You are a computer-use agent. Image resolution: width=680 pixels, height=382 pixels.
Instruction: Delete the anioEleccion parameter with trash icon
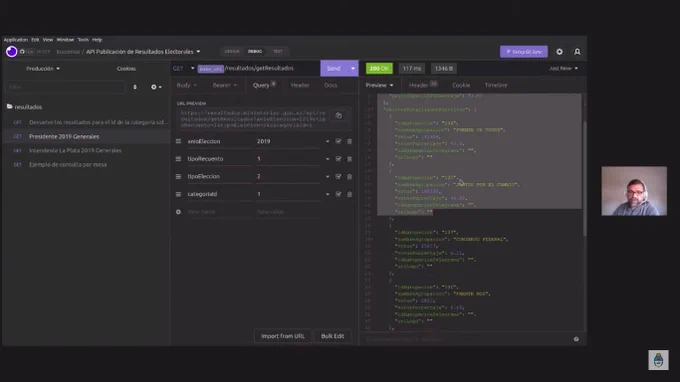pyautogui.click(x=350, y=141)
